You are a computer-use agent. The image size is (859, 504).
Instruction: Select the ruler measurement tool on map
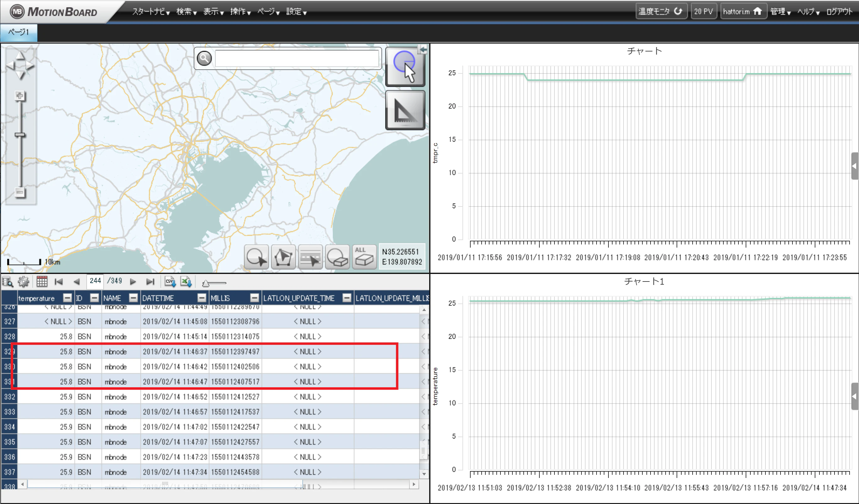pyautogui.click(x=405, y=110)
